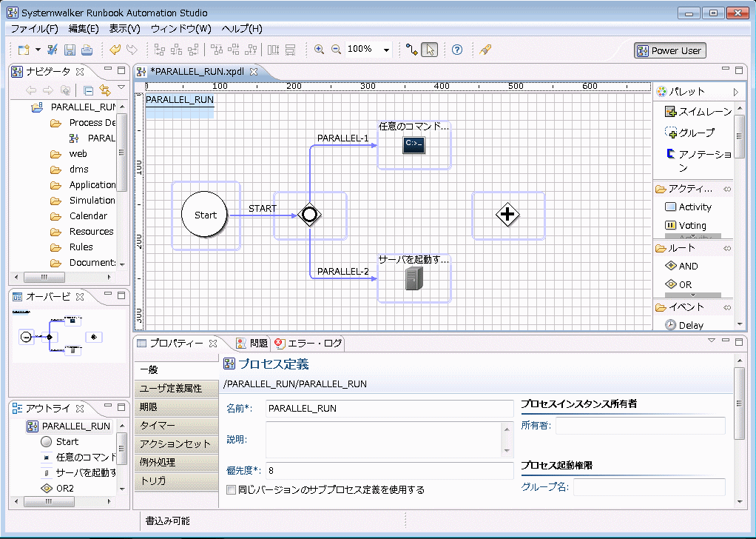
Task: Switch to the エラー・ログ tab
Action: point(308,343)
